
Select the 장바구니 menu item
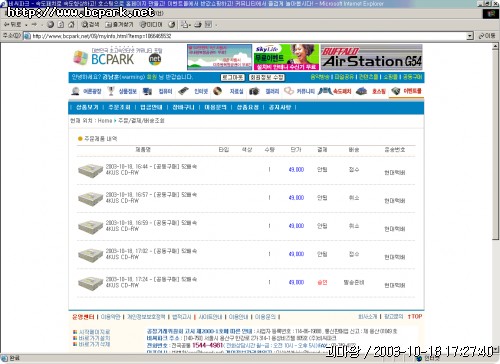(x=183, y=107)
